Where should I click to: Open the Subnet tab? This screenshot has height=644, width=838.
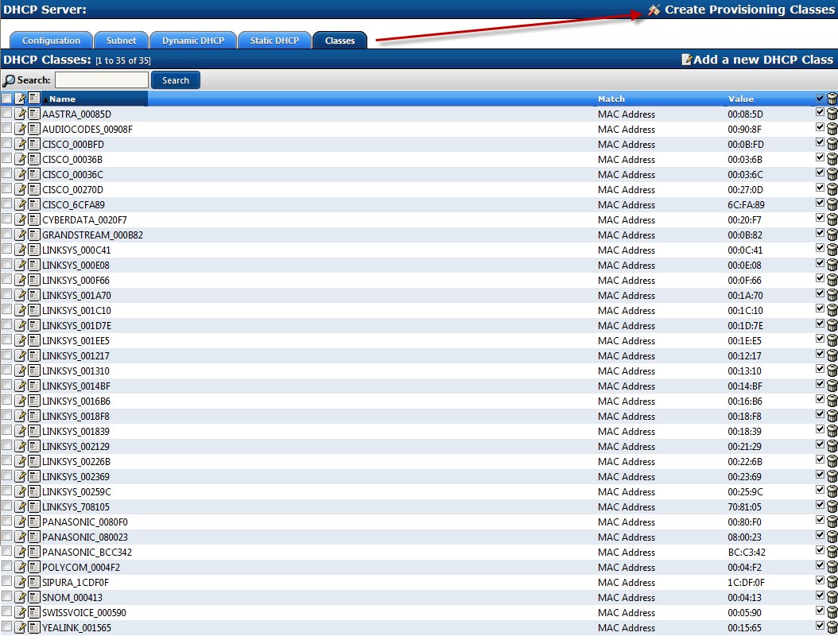[122, 41]
